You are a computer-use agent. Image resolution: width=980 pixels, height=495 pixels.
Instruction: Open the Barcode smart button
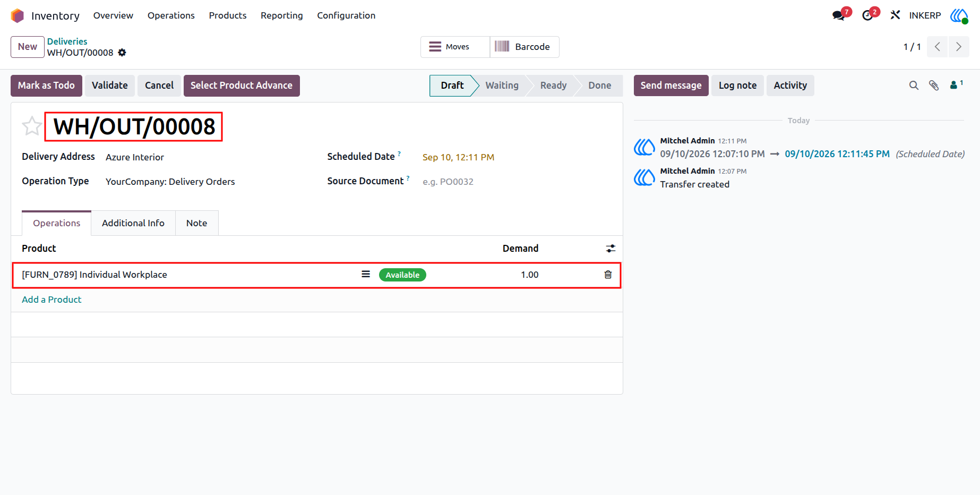pyautogui.click(x=524, y=47)
